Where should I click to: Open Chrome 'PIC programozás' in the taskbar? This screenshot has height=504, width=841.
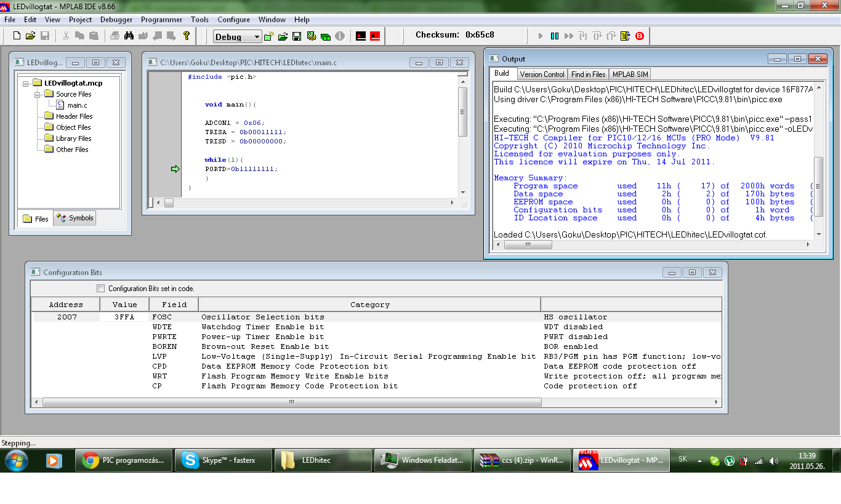125,460
